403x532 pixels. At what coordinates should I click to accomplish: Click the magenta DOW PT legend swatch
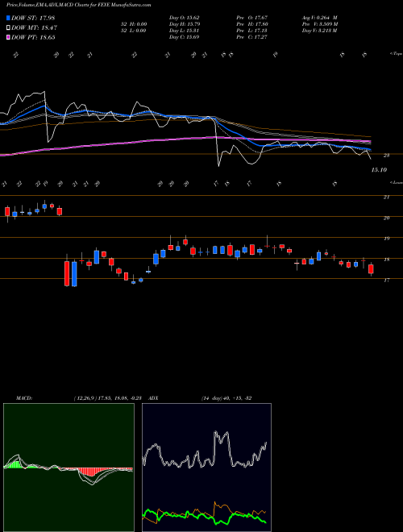(8, 37)
